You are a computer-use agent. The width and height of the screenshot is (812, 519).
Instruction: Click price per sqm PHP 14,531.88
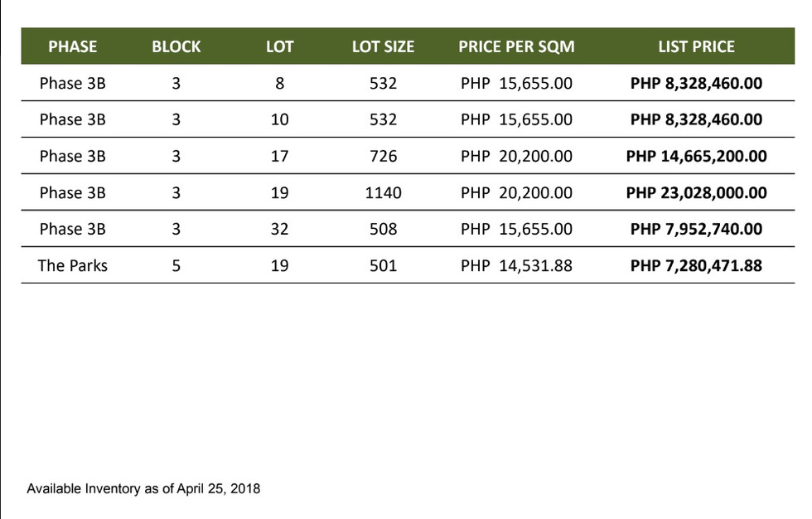coord(516,265)
